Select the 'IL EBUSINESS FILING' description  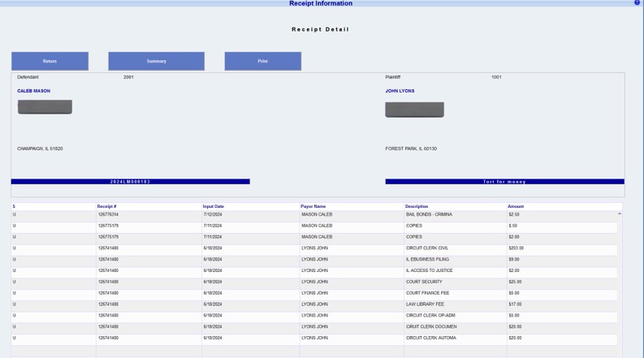coord(427,260)
